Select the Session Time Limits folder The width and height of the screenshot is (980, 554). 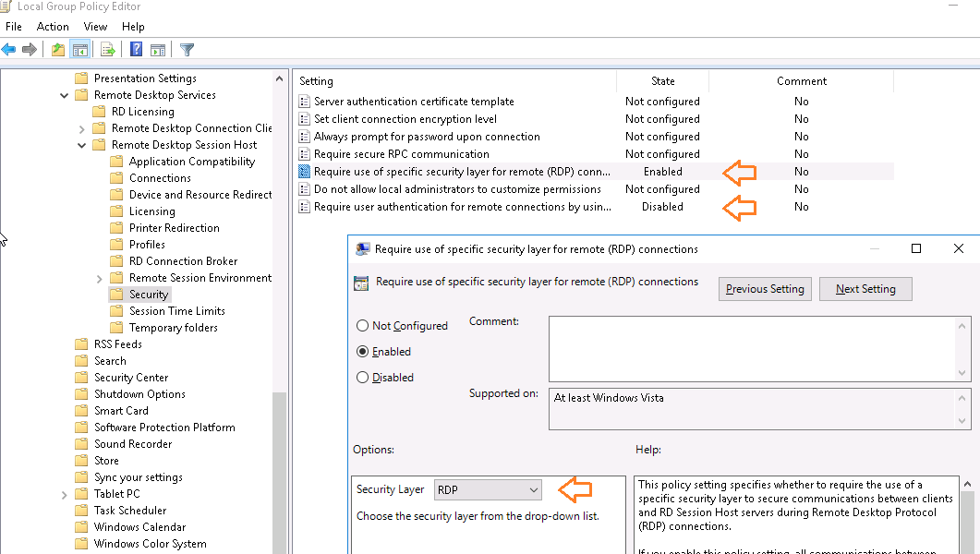176,311
